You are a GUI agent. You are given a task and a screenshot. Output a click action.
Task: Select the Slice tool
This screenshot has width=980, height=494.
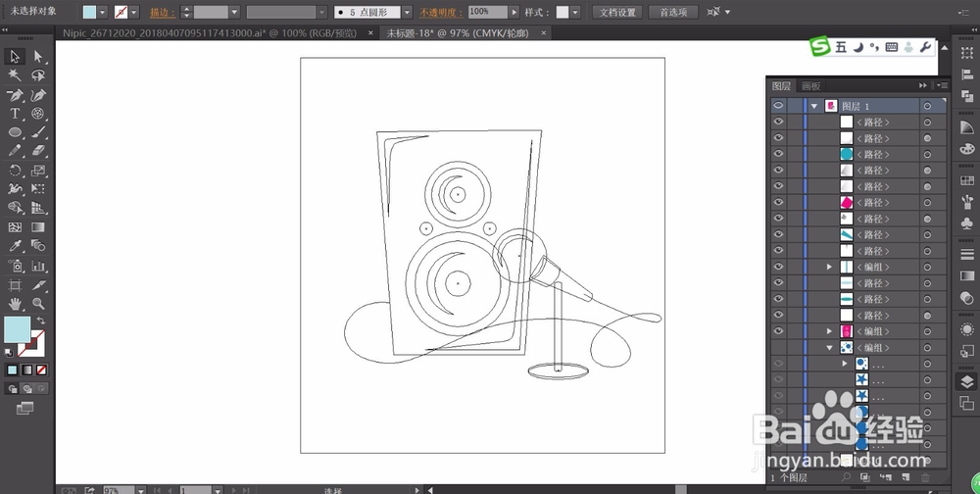coord(38,285)
